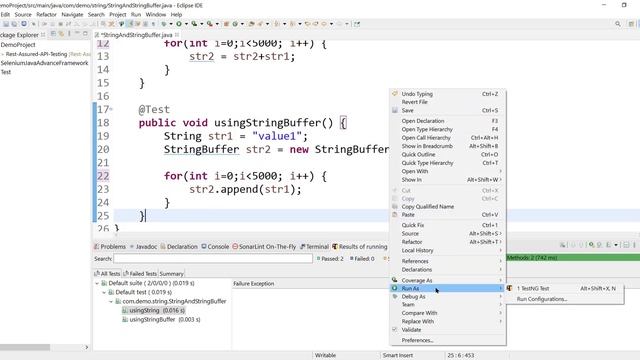Screen dimensions: 640x360
Task: Switch to the Summary tab
Action: click(171, 273)
